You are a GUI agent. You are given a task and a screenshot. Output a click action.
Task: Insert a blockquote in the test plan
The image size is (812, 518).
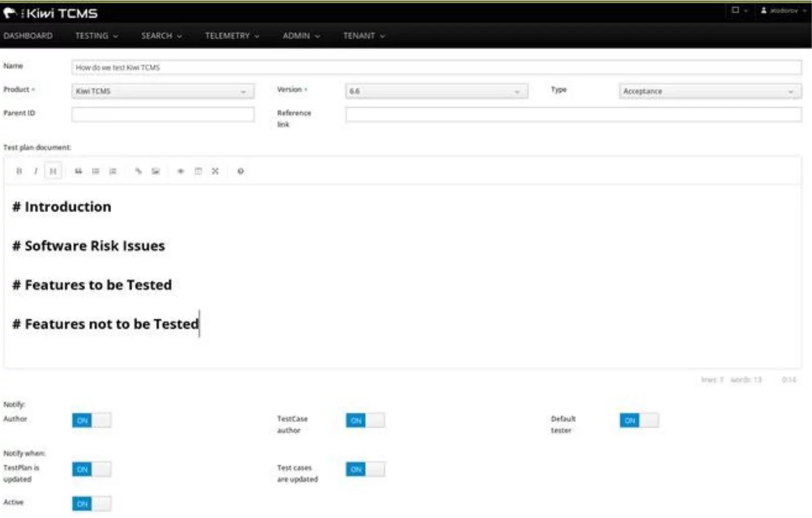tap(77, 171)
